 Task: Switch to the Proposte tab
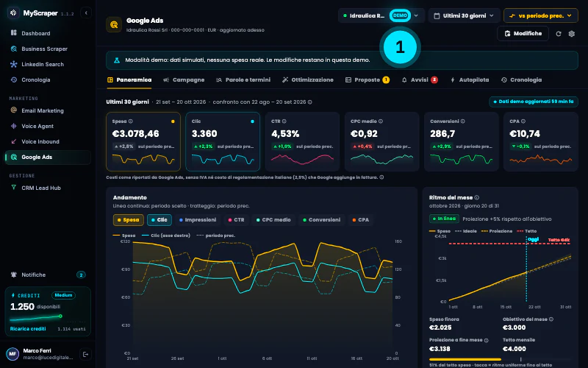[x=367, y=80]
